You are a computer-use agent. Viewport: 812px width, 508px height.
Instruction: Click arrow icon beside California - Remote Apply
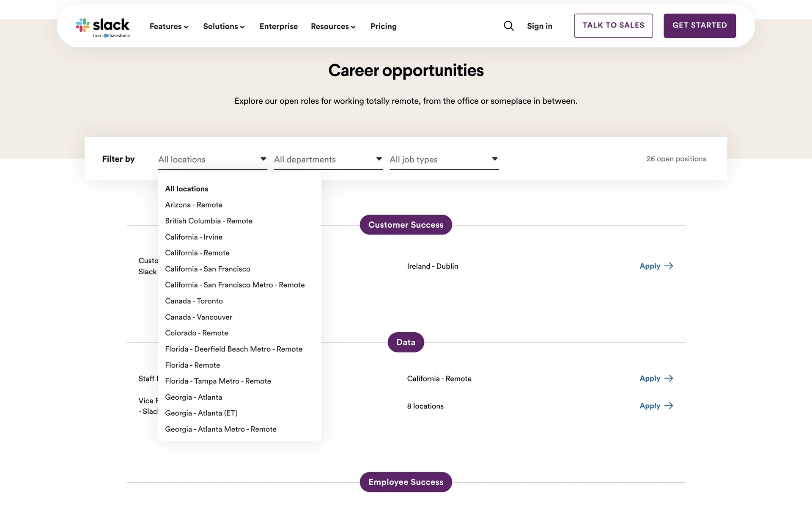[669, 378]
